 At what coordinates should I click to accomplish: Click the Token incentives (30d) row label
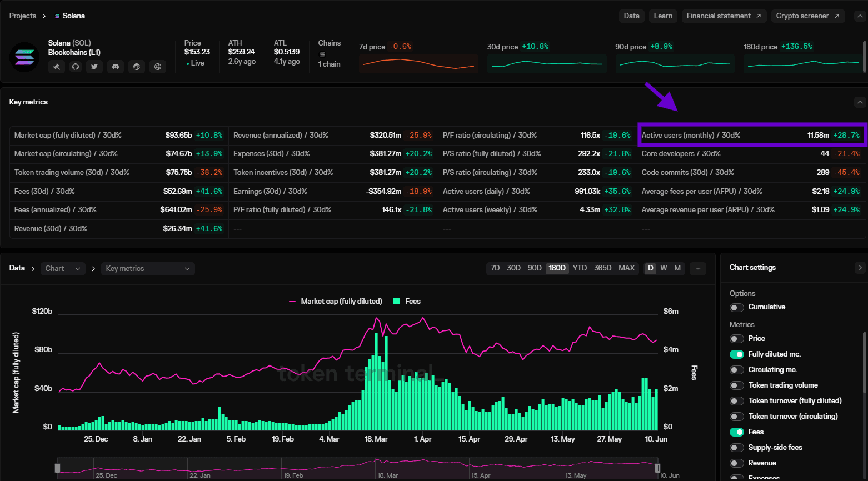[283, 173]
